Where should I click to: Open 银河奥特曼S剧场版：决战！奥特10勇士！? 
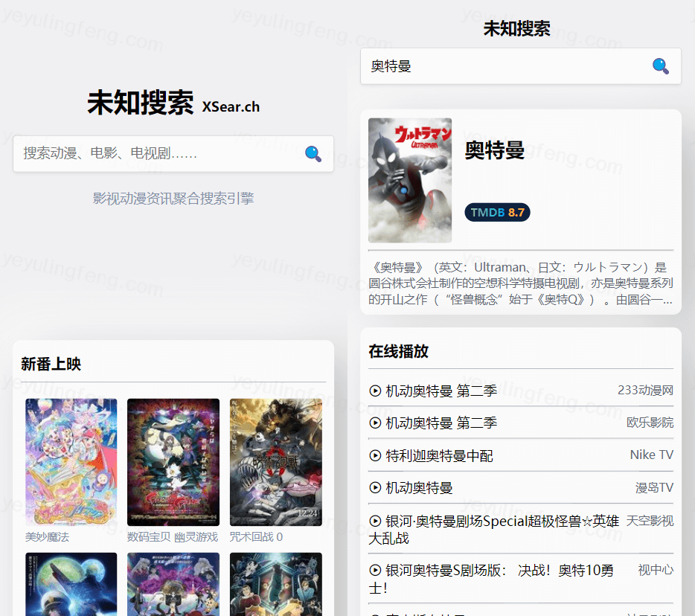[491, 579]
